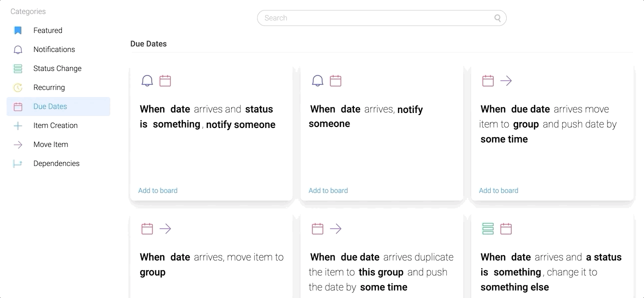This screenshot has height=298, width=644.
Task: Click the Recurring clock icon
Action: [x=18, y=87]
